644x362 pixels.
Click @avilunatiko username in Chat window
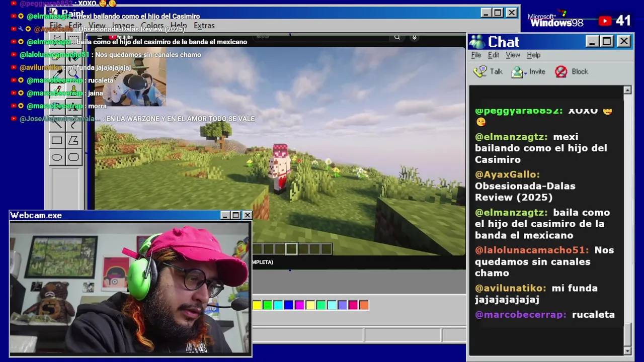click(510, 288)
